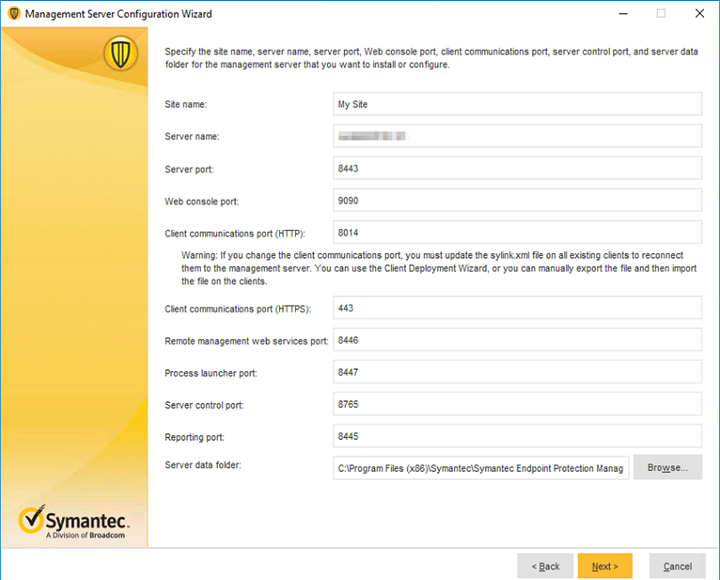The width and height of the screenshot is (720, 580).
Task: Click the Symantec checkmark logo
Action: (32, 519)
